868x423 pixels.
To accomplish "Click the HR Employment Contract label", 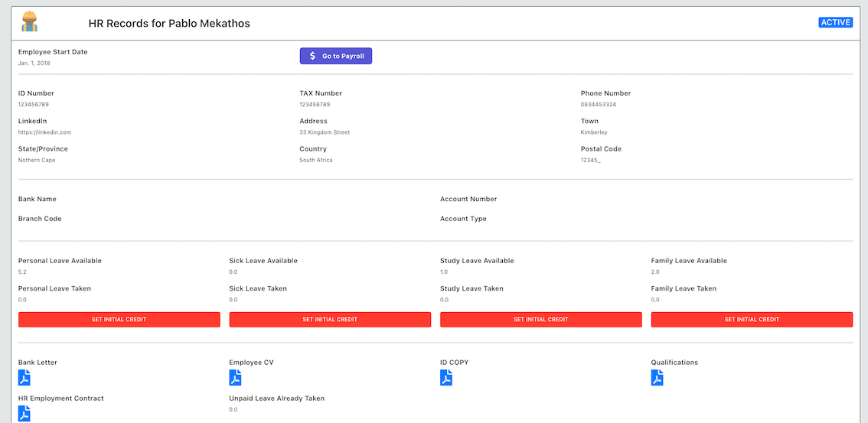I will coord(61,398).
